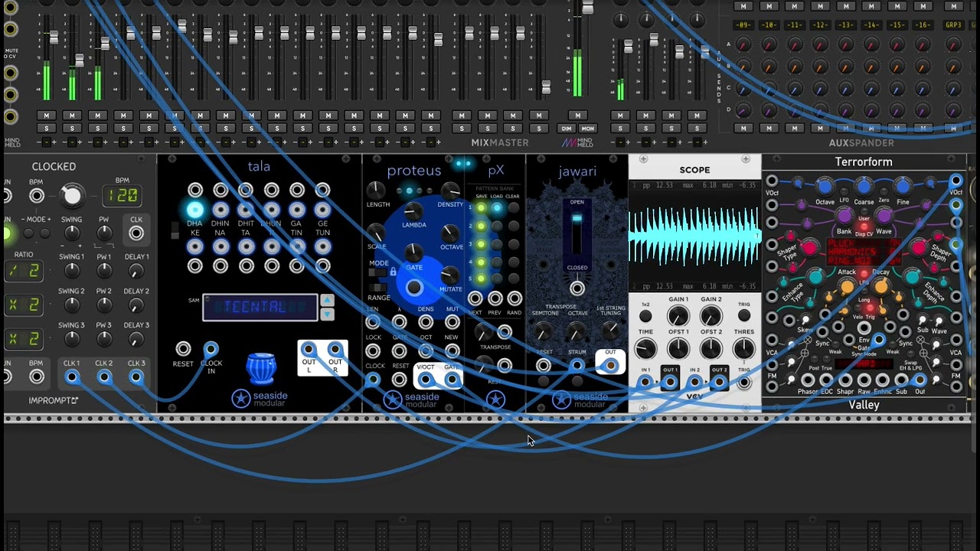Click the CLK 1 output jack on Clocked
Image resolution: width=980 pixels, height=551 pixels.
[x=72, y=377]
